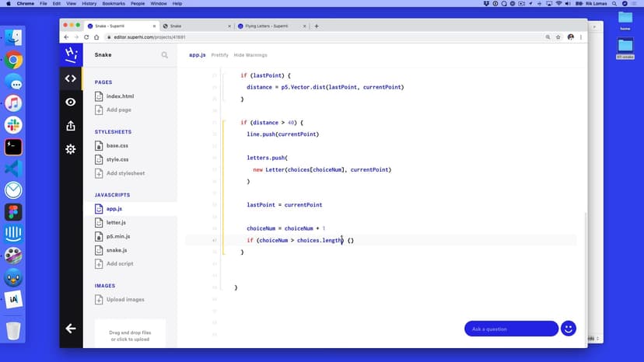
Task: Open project settings gear icon
Action: click(71, 149)
